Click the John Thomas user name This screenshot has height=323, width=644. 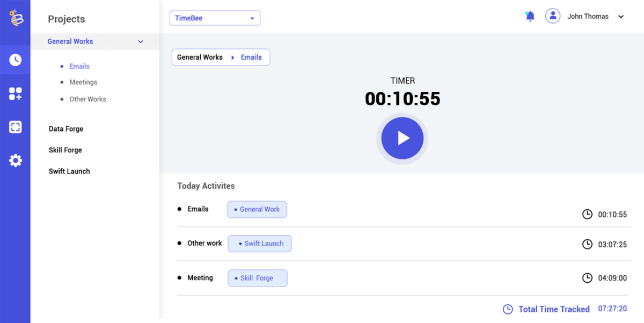(x=588, y=17)
